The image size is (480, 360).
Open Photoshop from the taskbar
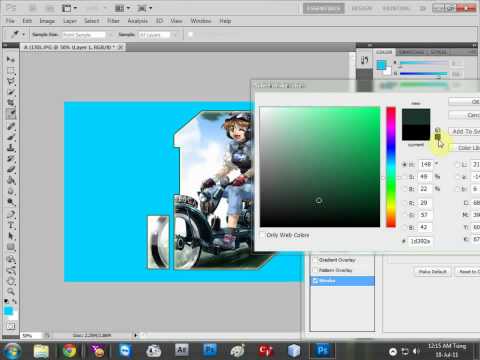pyautogui.click(x=322, y=351)
